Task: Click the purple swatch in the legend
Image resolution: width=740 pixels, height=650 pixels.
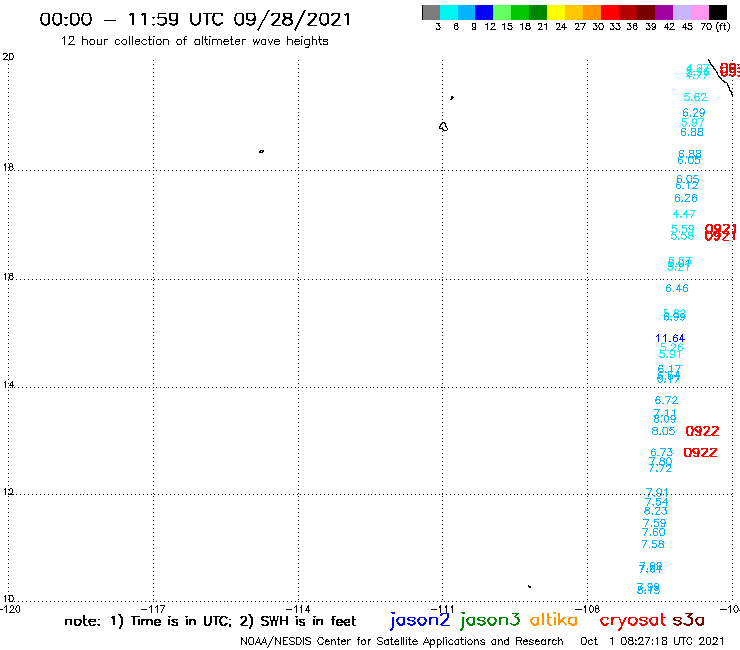Action: coord(664,12)
